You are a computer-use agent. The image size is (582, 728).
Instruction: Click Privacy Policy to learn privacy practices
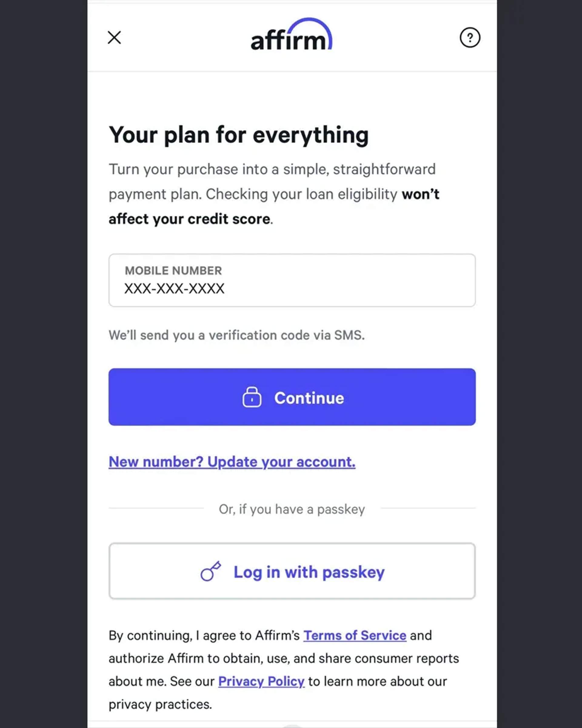261,681
